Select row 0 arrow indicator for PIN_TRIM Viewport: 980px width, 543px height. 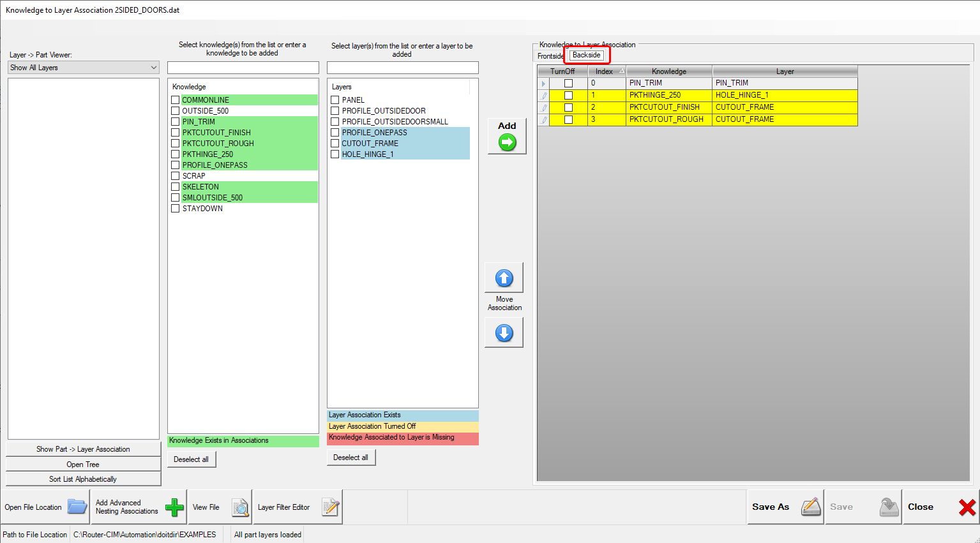tap(543, 84)
